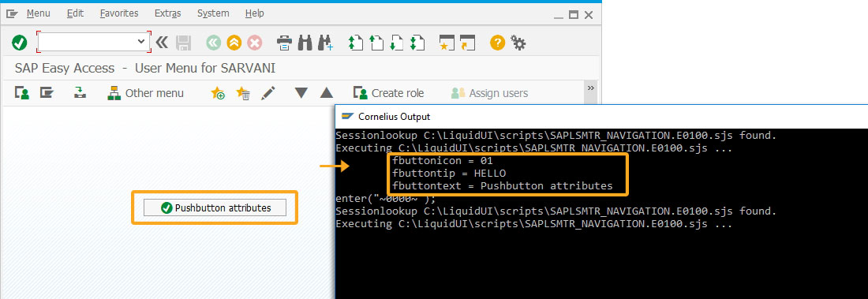Open the SAP window system menu icon
This screenshot has width=868, height=299.
point(12,13)
